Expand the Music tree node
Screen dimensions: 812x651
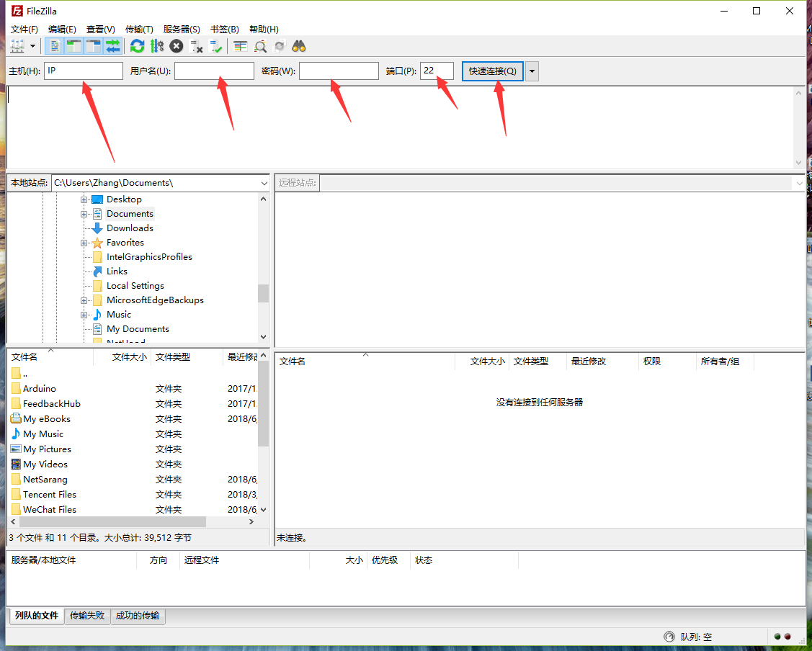click(x=84, y=315)
